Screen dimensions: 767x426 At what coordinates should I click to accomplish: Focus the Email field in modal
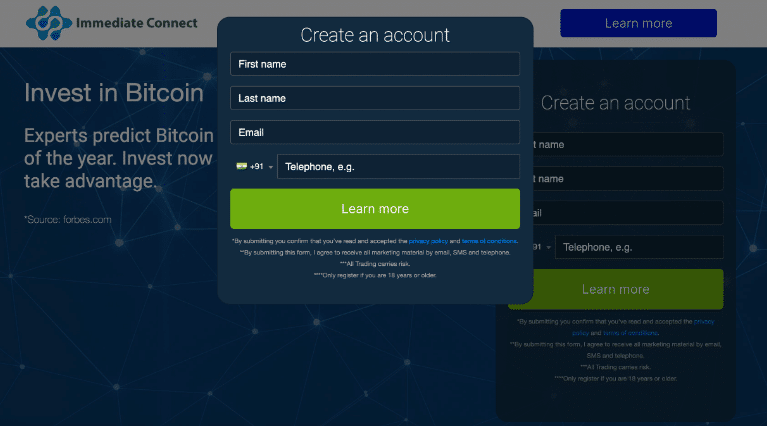[375, 133]
